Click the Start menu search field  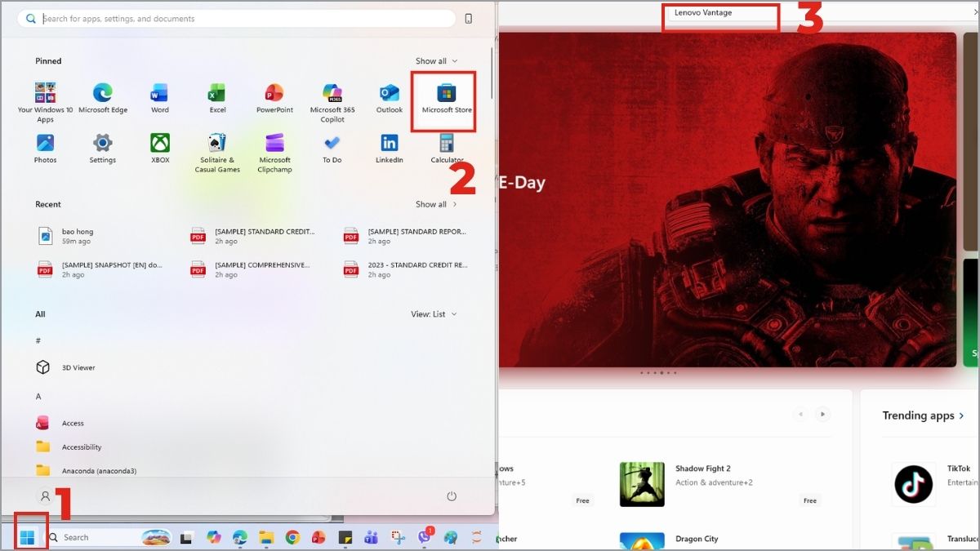click(237, 18)
